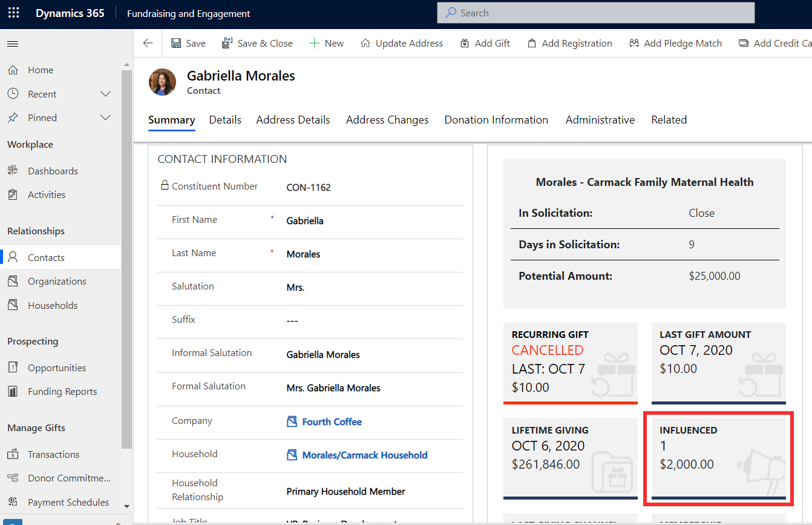The image size is (812, 525).
Task: Click the Home icon in sidebar
Action: pyautogui.click(x=13, y=70)
